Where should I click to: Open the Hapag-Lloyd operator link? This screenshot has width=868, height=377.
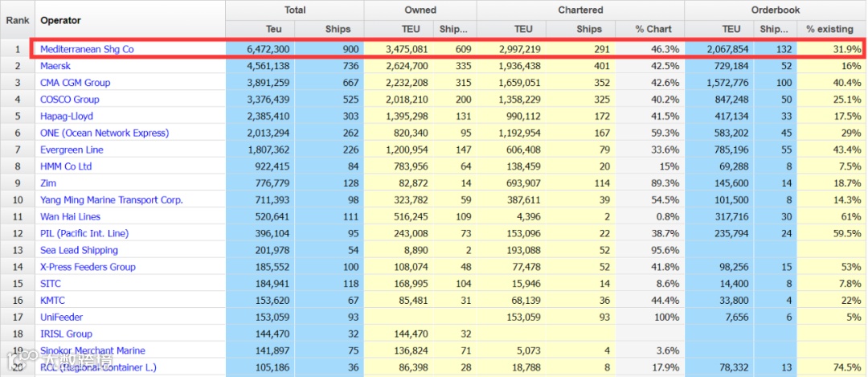click(x=67, y=117)
